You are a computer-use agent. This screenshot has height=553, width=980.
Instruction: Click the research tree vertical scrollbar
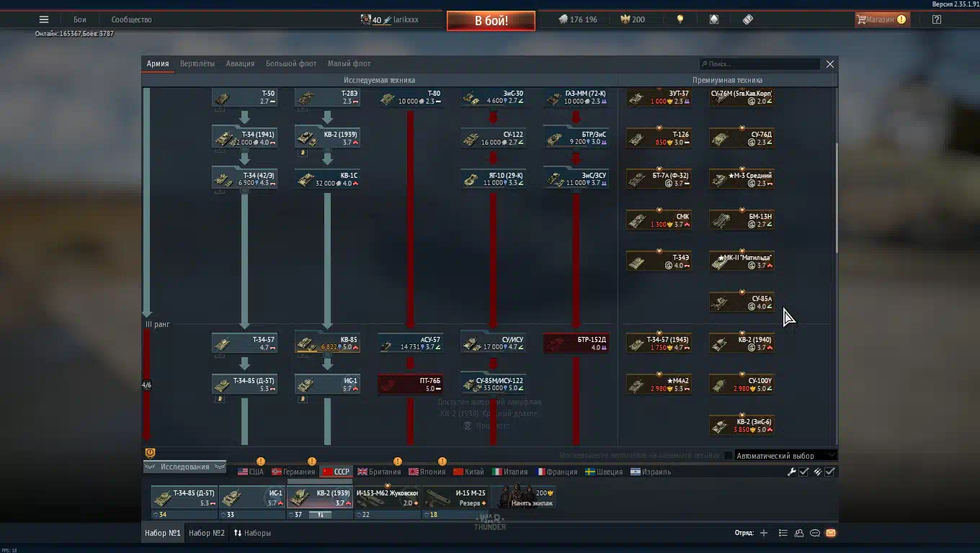point(836,198)
